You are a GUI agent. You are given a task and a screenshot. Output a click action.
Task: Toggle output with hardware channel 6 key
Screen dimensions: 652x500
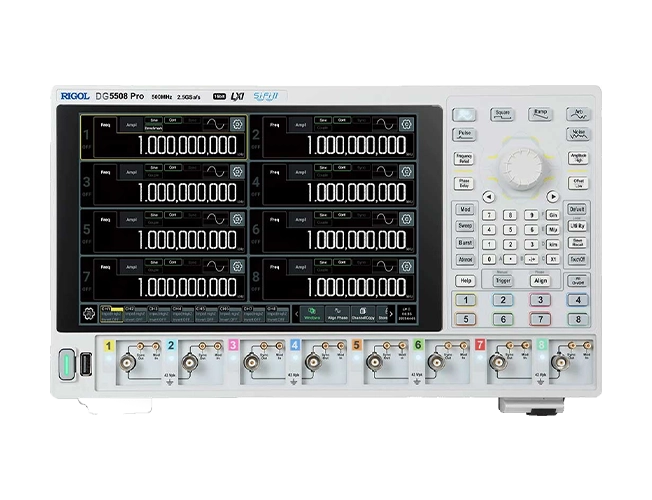(x=503, y=319)
